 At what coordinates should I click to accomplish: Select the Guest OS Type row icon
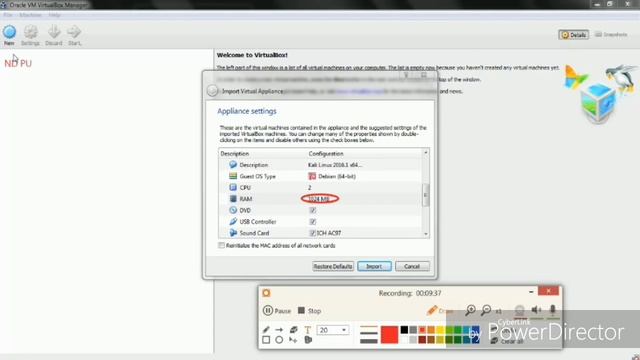pos(233,176)
